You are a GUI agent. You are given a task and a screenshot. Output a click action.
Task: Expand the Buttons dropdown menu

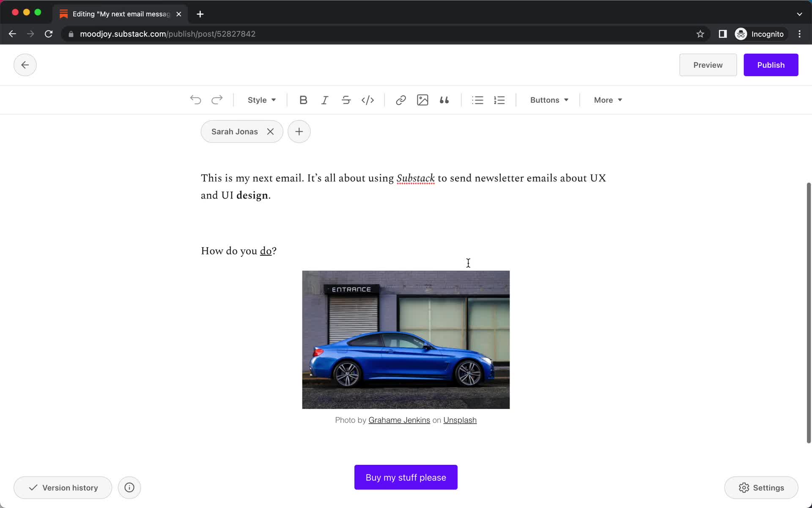[549, 99]
